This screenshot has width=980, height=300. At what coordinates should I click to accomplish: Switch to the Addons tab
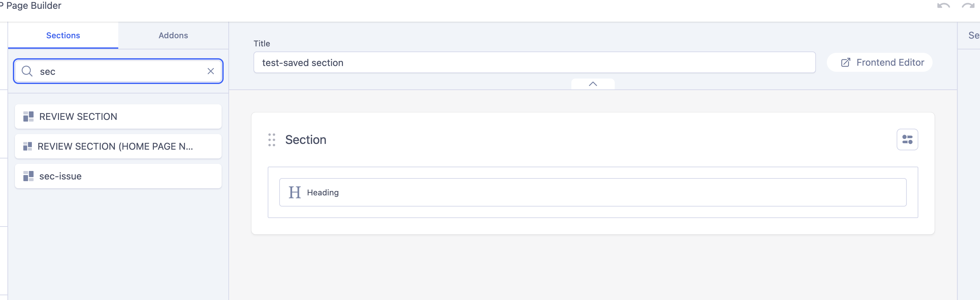tap(173, 35)
